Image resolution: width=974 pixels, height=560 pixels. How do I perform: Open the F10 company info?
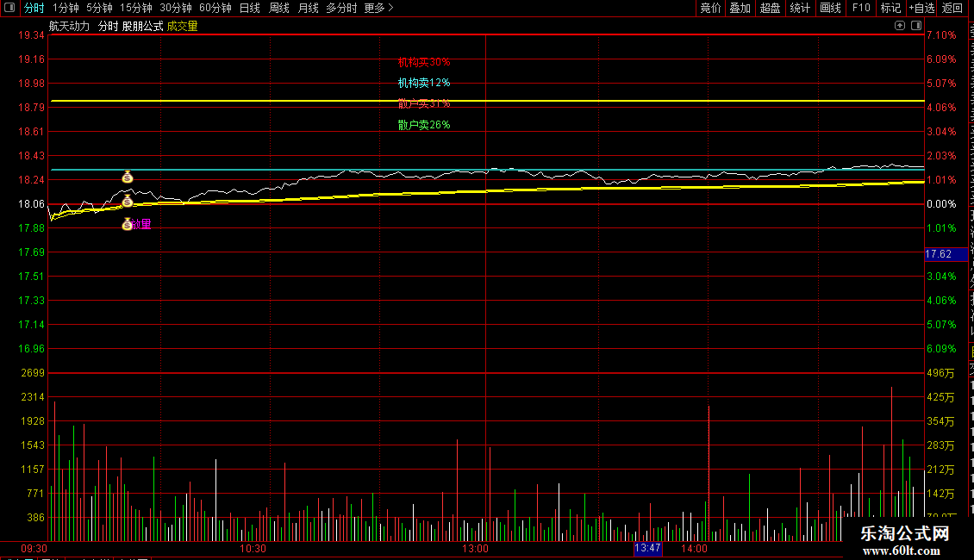click(861, 8)
